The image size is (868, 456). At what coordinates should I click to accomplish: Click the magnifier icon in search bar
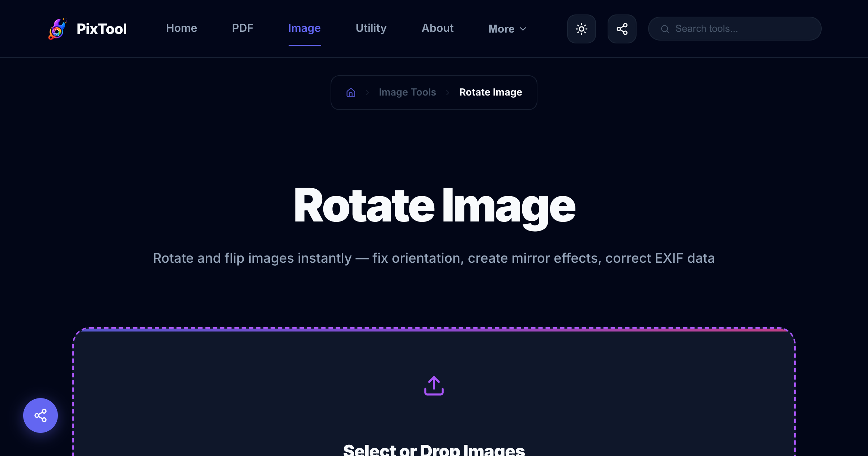[x=665, y=29]
